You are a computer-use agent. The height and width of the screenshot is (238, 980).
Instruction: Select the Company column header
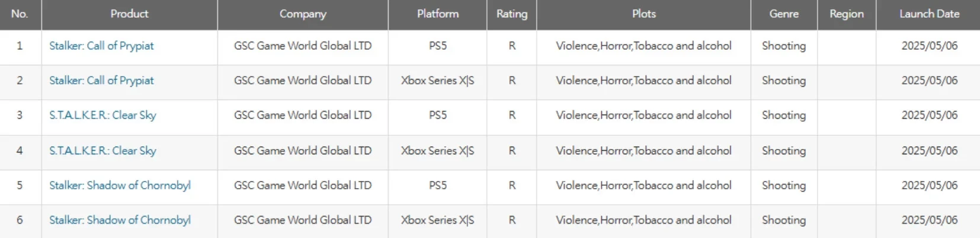303,14
